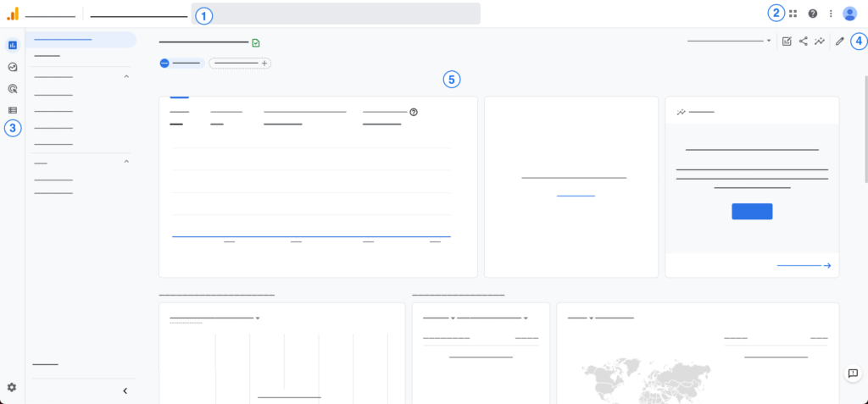Click the Edit comparisons chart icon
The width and height of the screenshot is (868, 404).
point(787,41)
